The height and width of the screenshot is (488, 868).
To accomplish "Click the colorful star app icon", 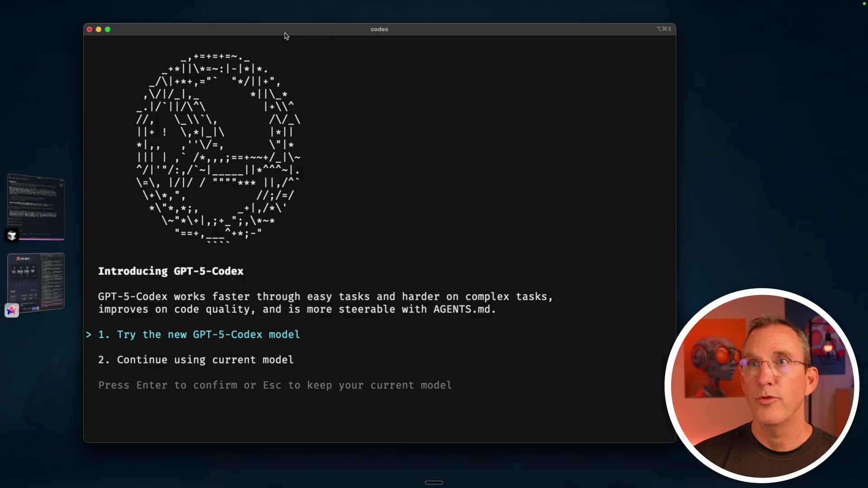I will 12,310.
